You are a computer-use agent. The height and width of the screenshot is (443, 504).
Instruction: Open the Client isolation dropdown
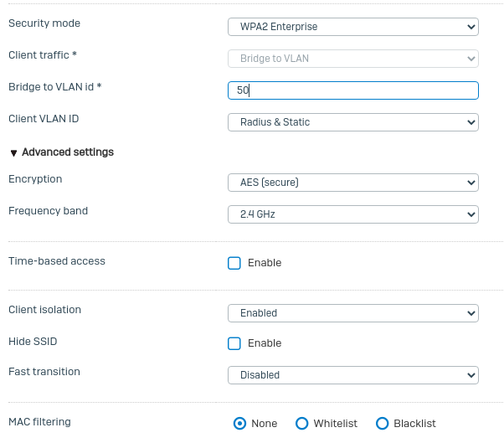coord(353,313)
